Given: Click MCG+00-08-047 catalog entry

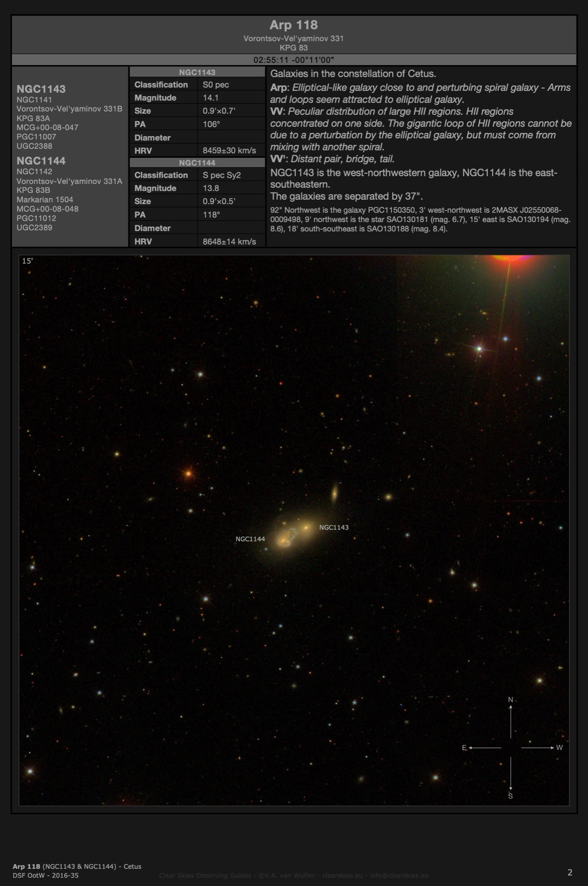Looking at the screenshot, I should [47, 128].
